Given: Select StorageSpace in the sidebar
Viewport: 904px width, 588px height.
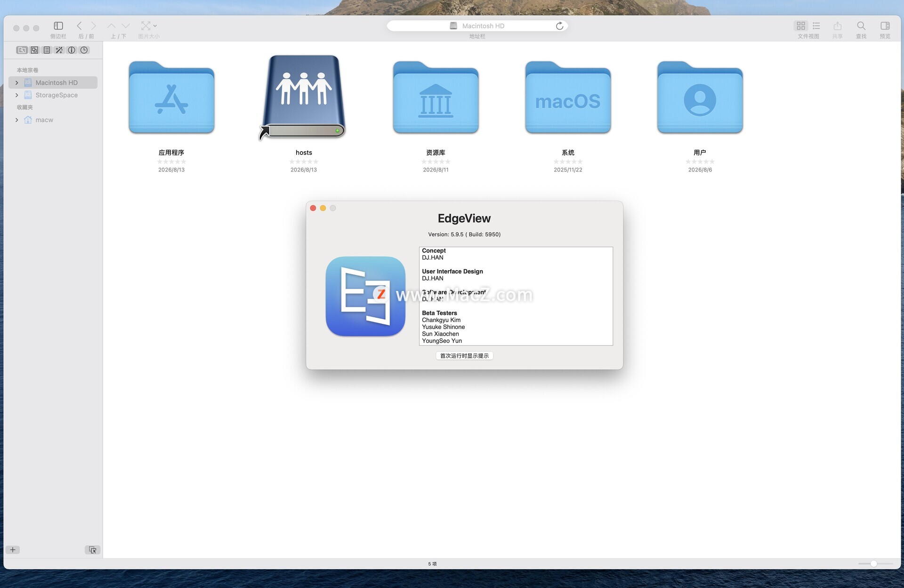Looking at the screenshot, I should 53,95.
